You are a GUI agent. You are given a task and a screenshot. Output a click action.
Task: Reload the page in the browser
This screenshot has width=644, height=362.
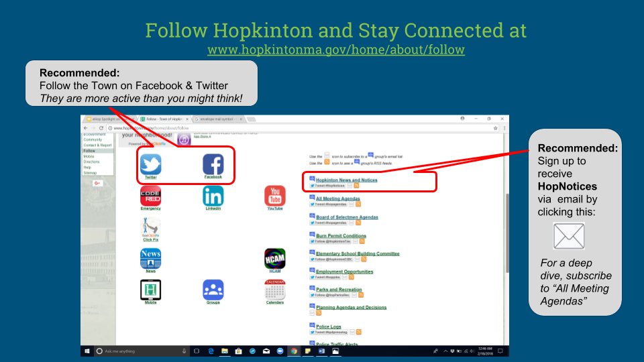(x=101, y=128)
